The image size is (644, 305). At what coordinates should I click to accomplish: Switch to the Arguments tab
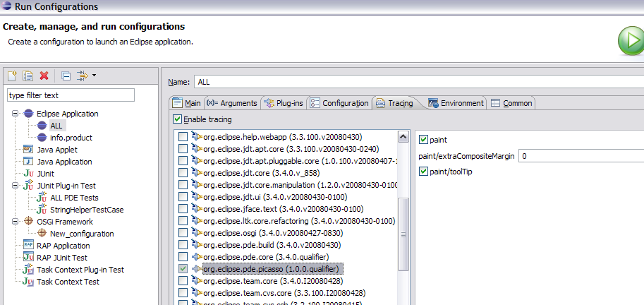[x=232, y=103]
